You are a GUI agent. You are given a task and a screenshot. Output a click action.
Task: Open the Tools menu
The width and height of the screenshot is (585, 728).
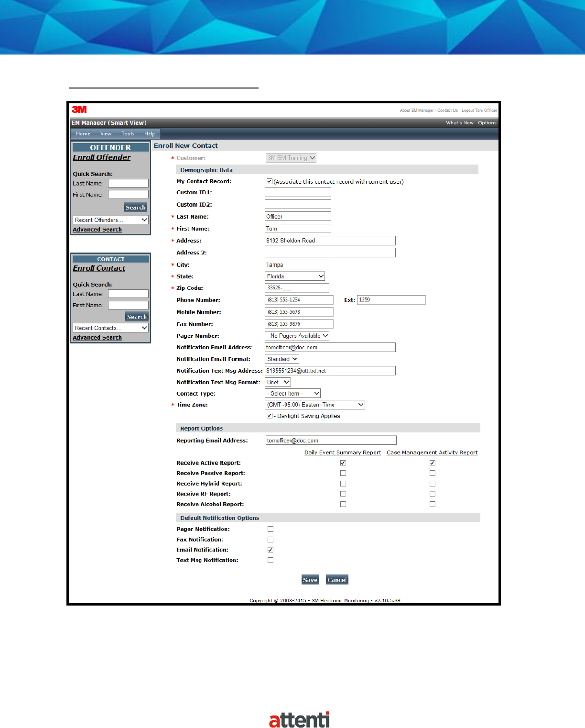128,134
